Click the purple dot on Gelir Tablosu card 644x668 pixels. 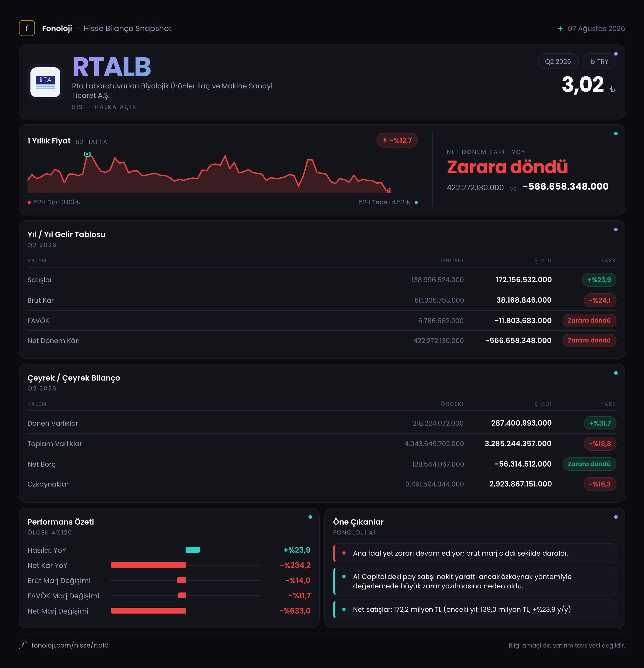click(616, 230)
